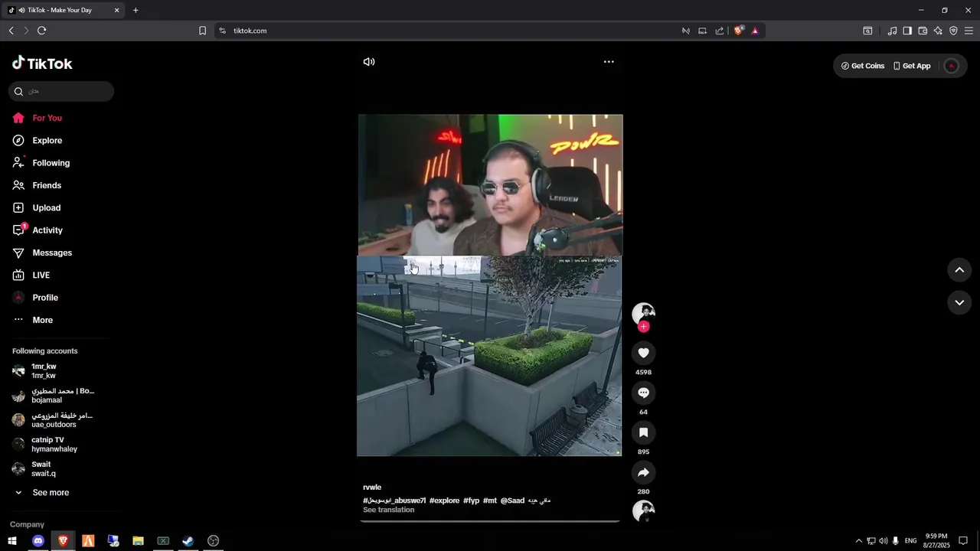Mute the video with the speaker icon

point(369,62)
